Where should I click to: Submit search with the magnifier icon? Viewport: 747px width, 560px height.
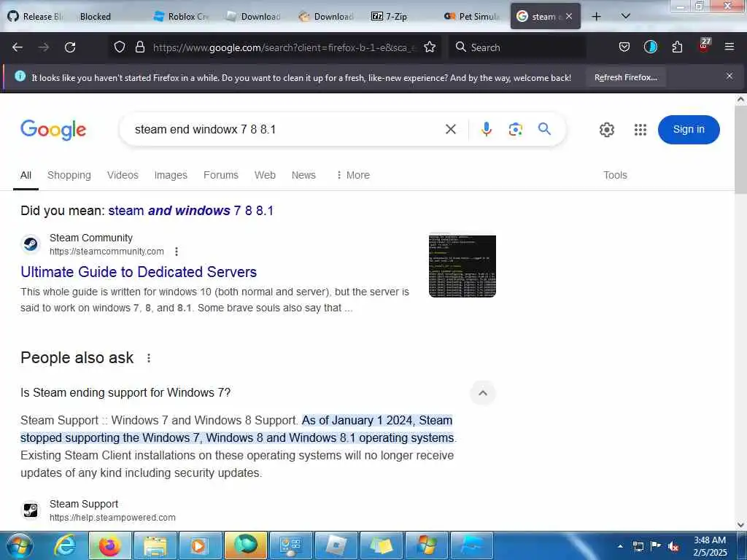pyautogui.click(x=544, y=129)
